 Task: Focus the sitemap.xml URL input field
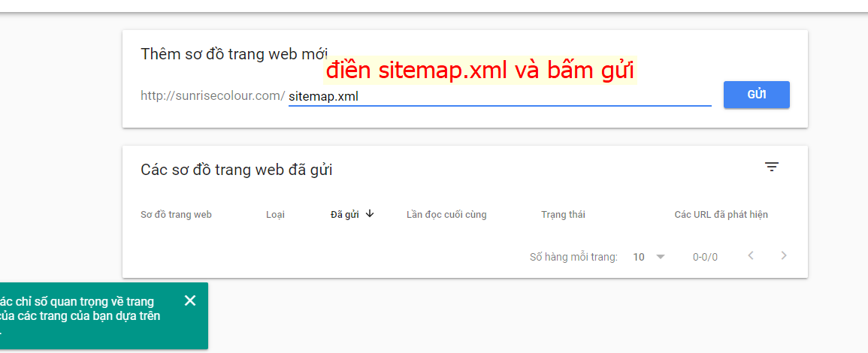(499, 96)
